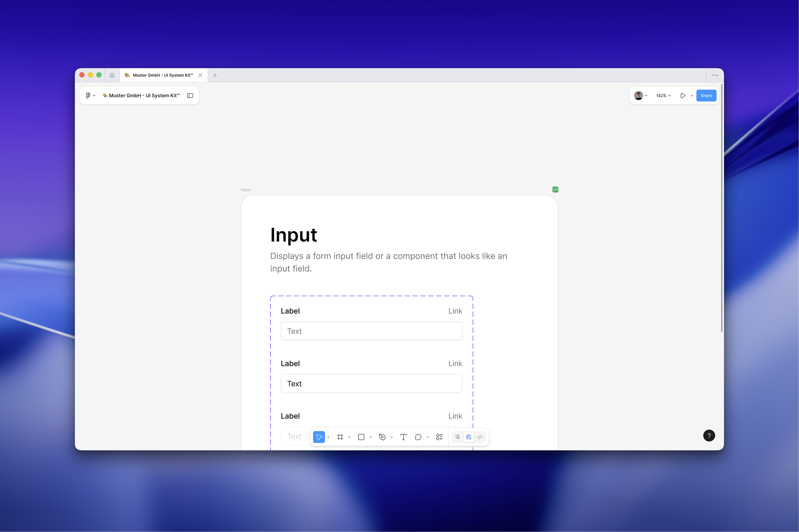Open the 142% zoom dropdown
799x532 pixels.
(663, 96)
